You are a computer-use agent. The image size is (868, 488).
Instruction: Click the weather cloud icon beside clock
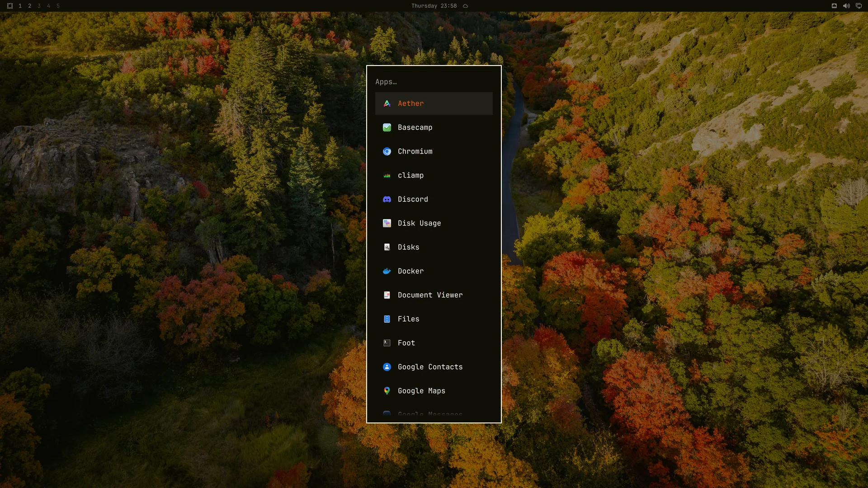tap(465, 6)
